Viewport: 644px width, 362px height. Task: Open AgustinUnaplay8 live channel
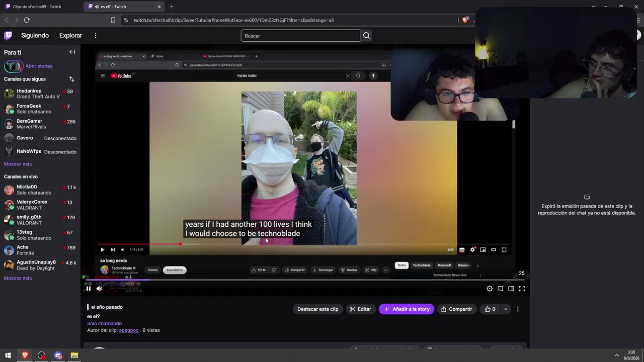40,265
